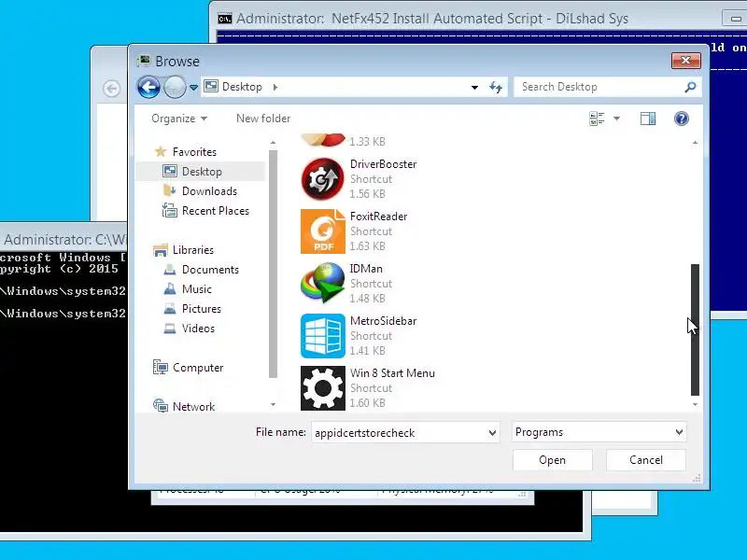This screenshot has width=747, height=560.
Task: Select Favorites in the navigation pane
Action: [194, 152]
